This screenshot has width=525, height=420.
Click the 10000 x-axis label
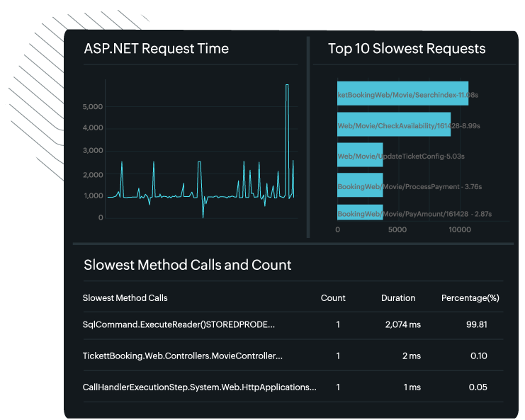coord(460,229)
